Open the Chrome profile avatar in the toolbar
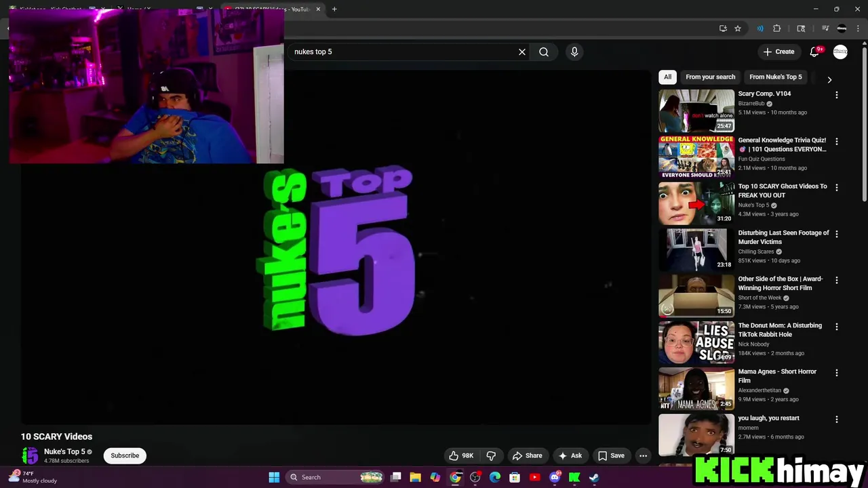Image resolution: width=868 pixels, height=488 pixels. [842, 28]
